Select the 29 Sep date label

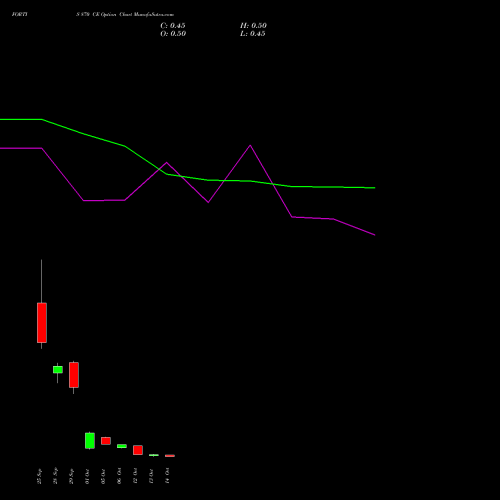[72, 476]
